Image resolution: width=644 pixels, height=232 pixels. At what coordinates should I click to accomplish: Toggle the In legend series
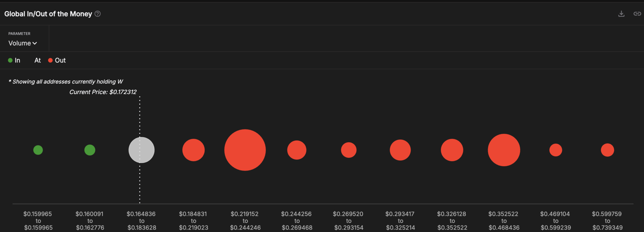(14, 60)
